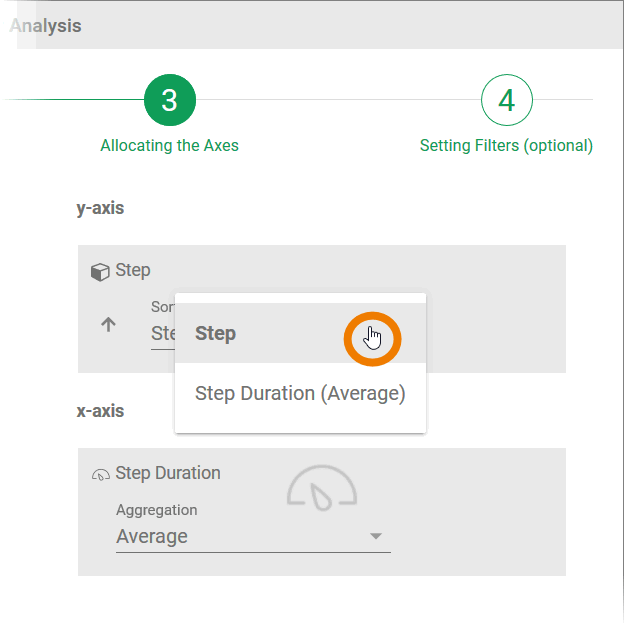The height and width of the screenshot is (627, 624).
Task: Select Step Duration (Average) sort option
Action: [300, 394]
